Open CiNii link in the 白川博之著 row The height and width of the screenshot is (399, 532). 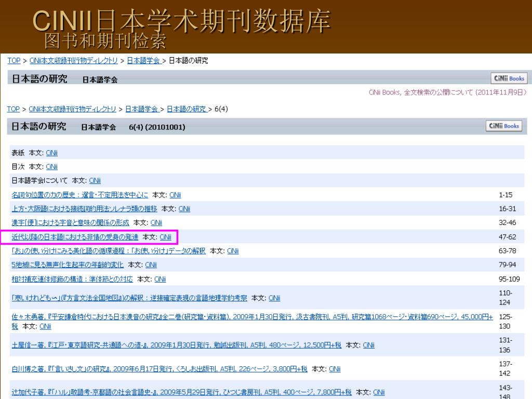pyautogui.click(x=335, y=369)
